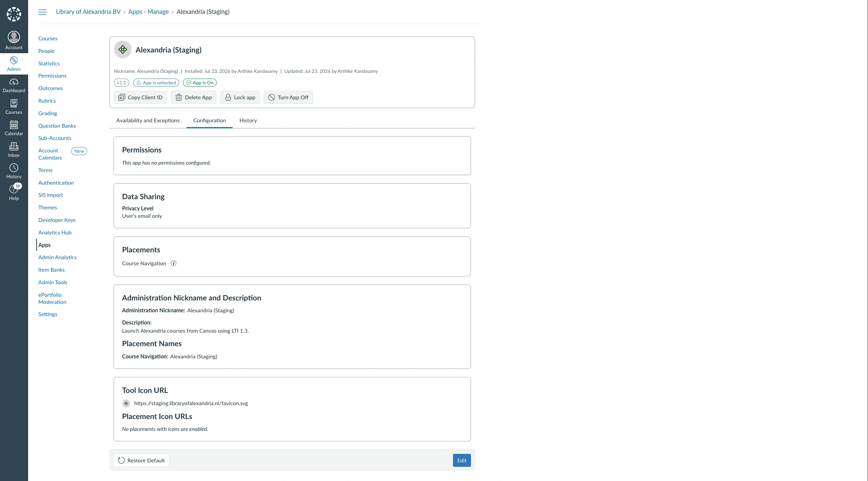Click the Copy Client ID button

pos(140,97)
